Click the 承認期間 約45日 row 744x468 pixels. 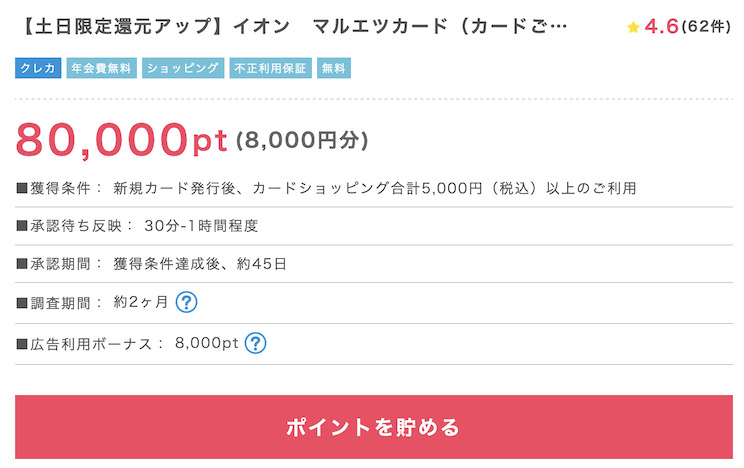[x=373, y=263]
